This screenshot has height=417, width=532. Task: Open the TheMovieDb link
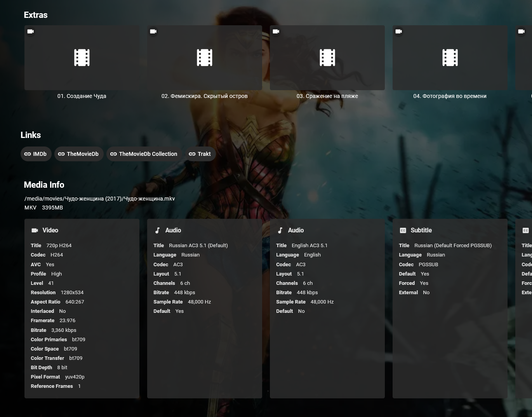click(79, 154)
